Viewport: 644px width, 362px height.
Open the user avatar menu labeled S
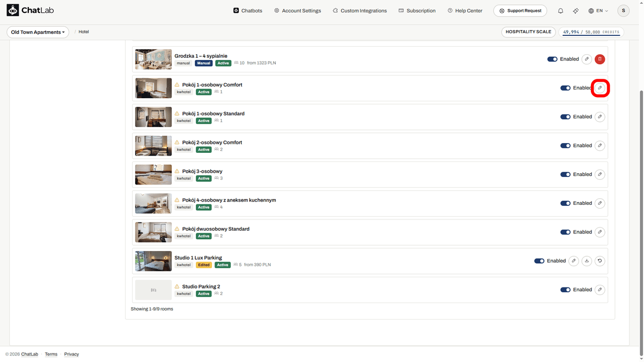click(x=623, y=11)
